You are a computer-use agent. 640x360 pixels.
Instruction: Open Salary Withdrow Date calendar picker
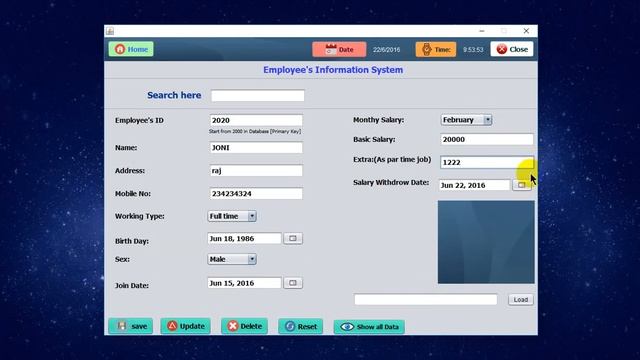click(x=522, y=185)
